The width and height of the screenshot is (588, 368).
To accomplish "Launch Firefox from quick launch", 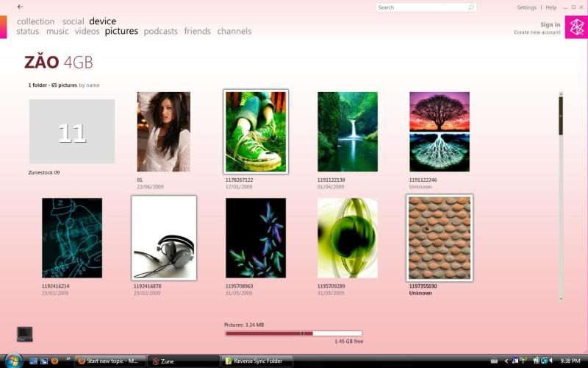I will click(54, 361).
